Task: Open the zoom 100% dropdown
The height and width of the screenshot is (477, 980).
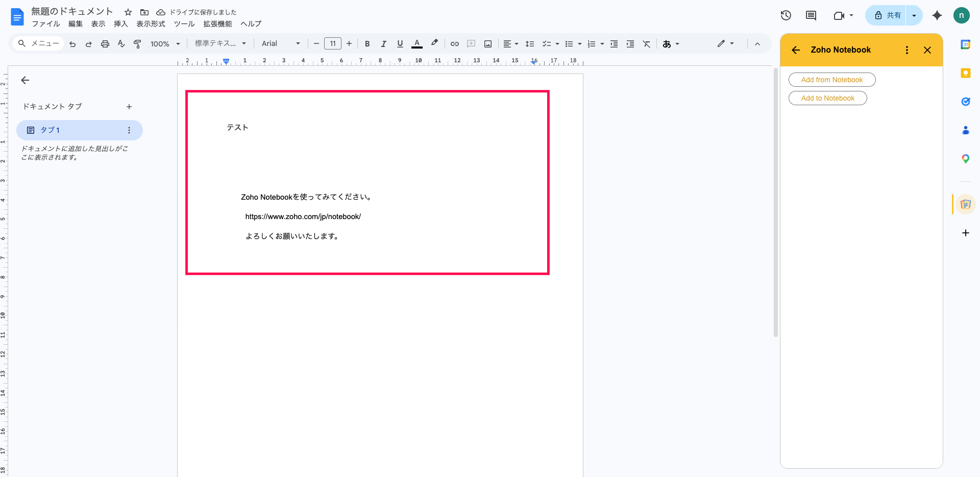Action: tap(165, 44)
